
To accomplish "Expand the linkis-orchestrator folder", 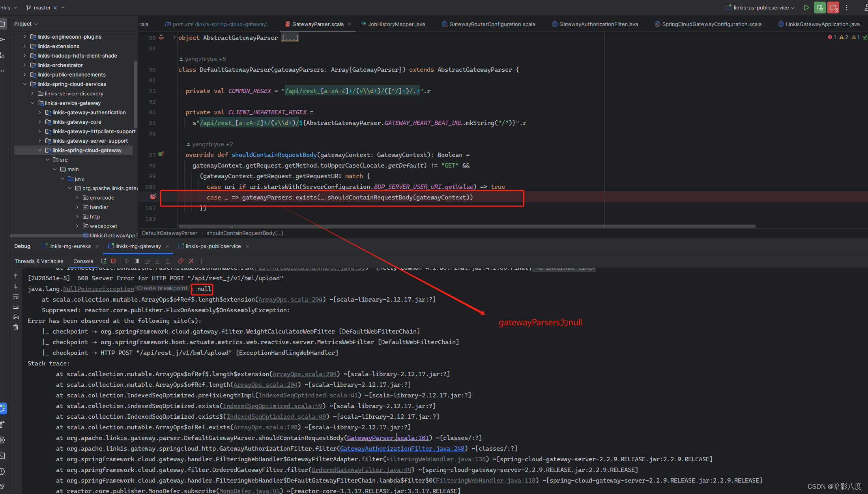I will click(24, 65).
